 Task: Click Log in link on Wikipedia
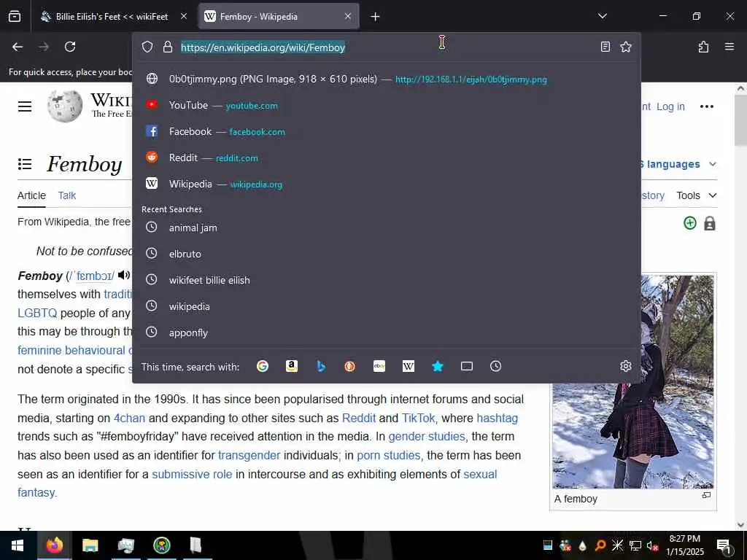point(670,106)
